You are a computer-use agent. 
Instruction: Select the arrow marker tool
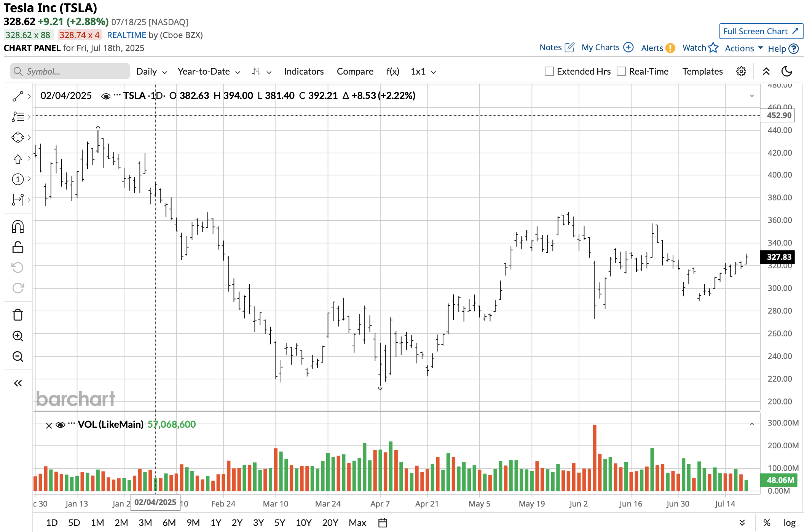coord(18,158)
